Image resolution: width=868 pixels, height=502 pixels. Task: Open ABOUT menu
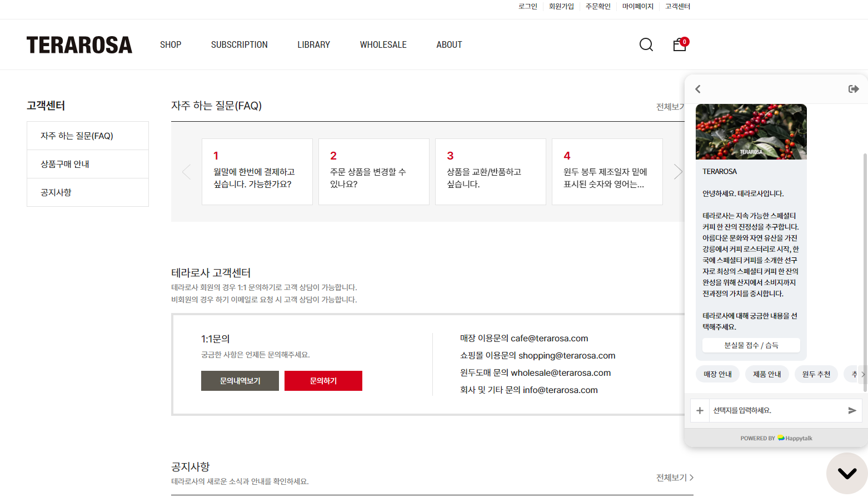[449, 44]
